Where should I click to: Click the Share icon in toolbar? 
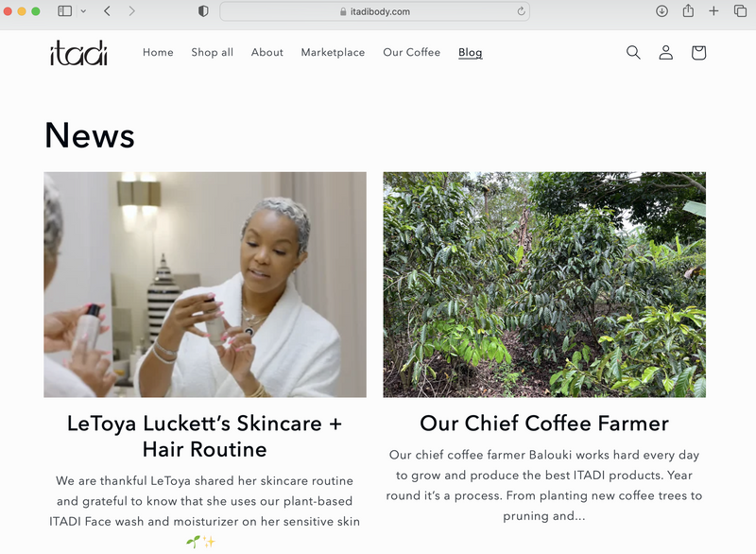point(688,10)
